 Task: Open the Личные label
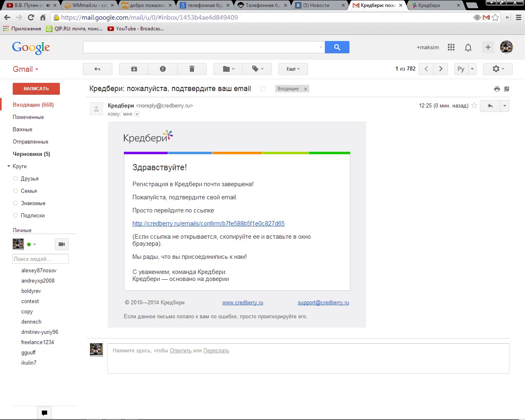coord(22,230)
